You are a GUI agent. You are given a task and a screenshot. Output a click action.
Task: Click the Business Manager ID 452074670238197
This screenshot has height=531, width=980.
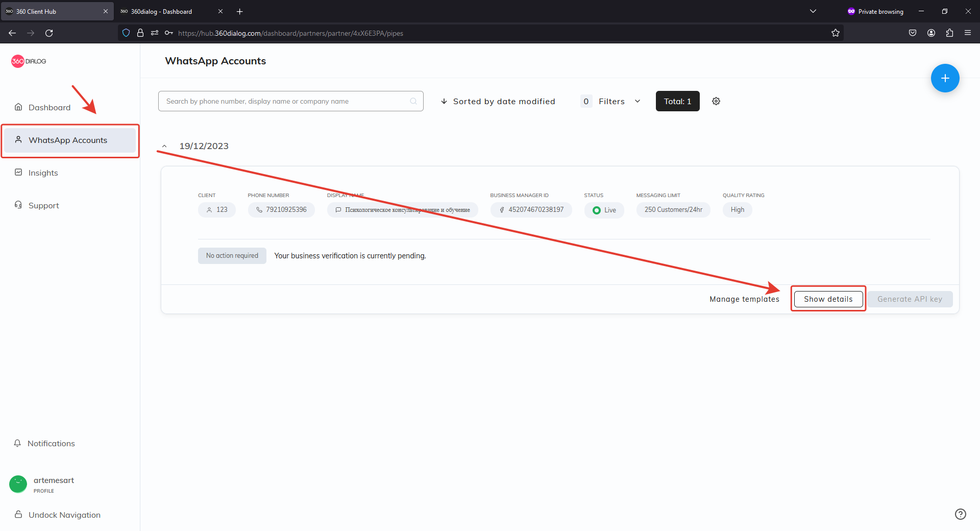531,210
